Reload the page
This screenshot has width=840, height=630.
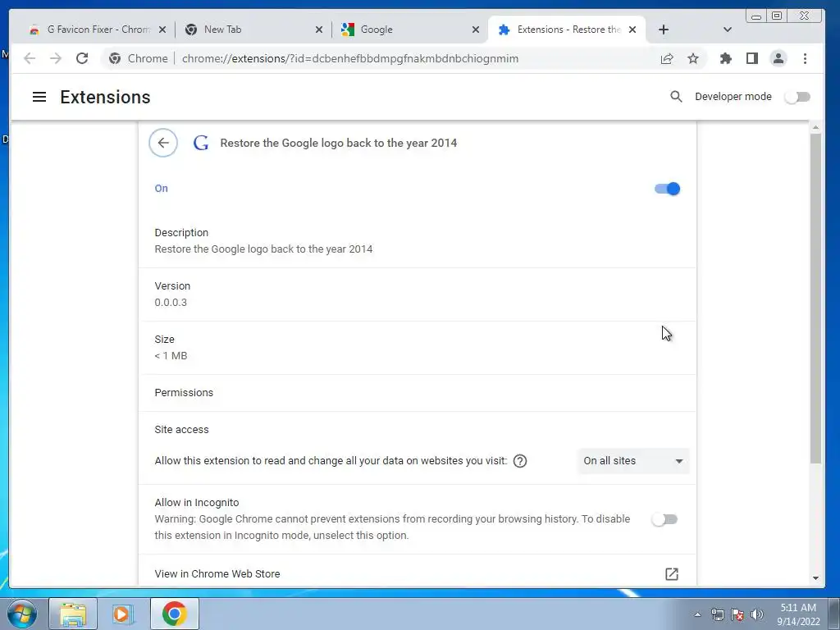click(x=82, y=58)
